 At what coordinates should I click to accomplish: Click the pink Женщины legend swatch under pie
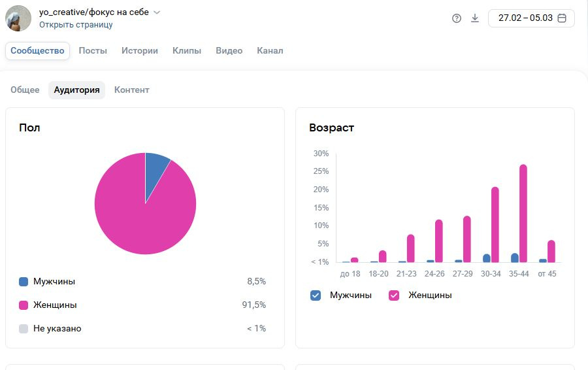tap(24, 305)
